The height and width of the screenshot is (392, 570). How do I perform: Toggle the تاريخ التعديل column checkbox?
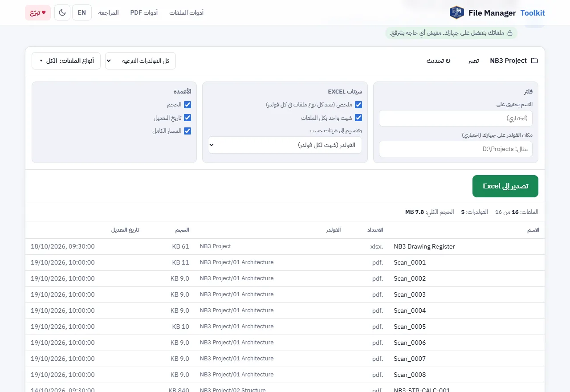pos(187,118)
